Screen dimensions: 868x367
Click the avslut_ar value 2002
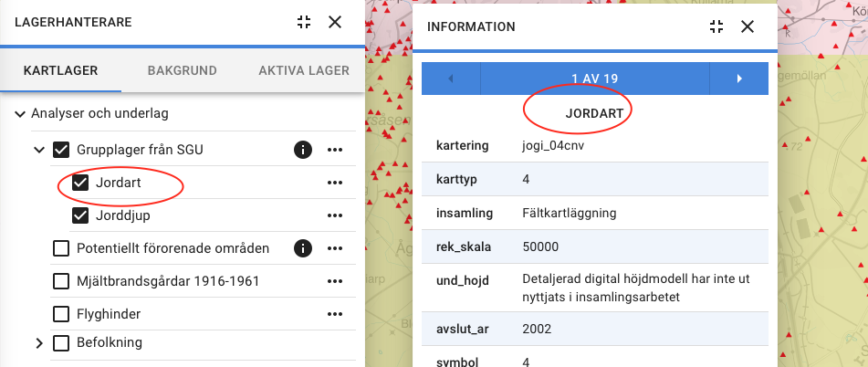coord(537,330)
